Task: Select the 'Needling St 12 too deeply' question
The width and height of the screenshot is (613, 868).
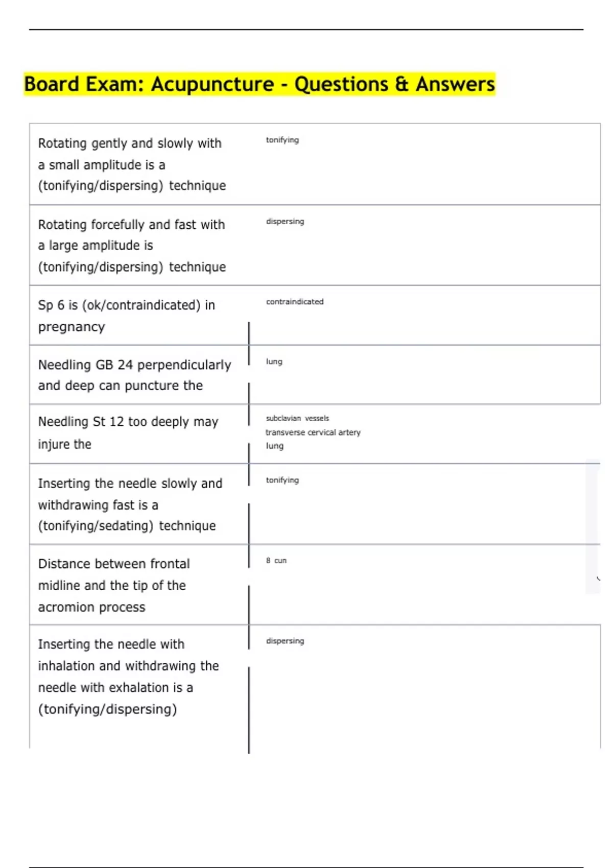Action: tap(128, 432)
